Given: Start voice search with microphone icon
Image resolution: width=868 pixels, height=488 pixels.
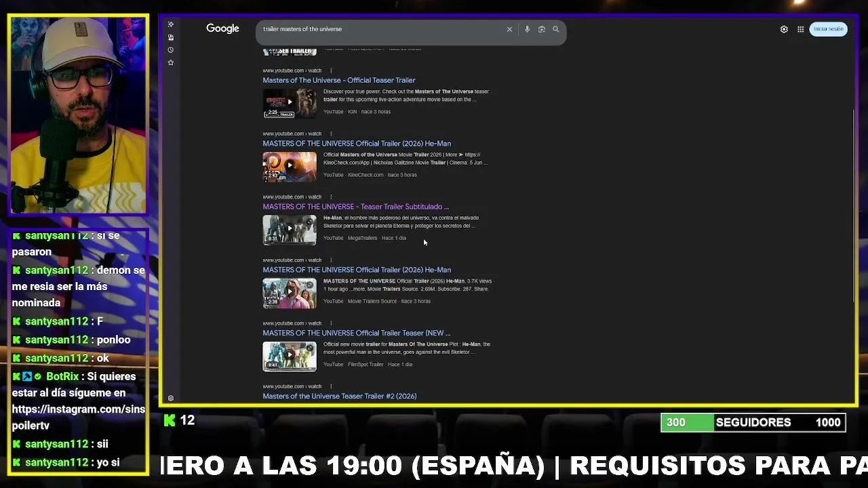Looking at the screenshot, I should [527, 29].
